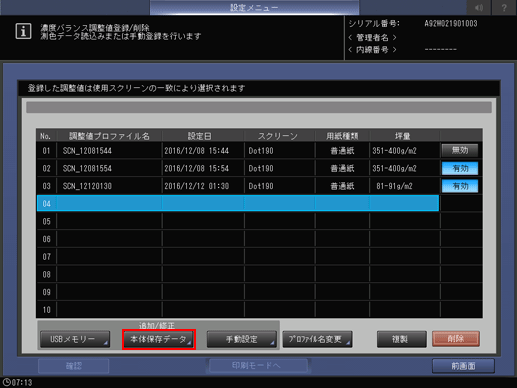Click the 確認 button
This screenshot has width=517, height=388.
click(74, 366)
